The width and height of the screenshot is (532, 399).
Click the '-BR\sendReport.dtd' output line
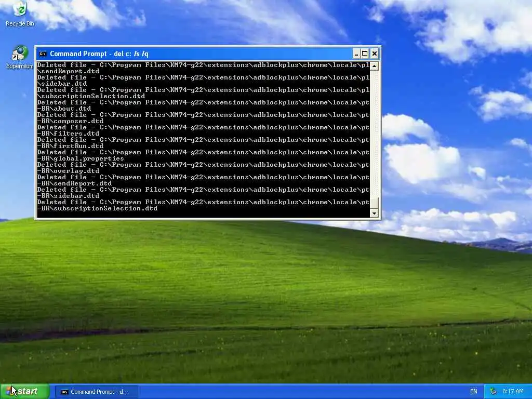coord(74,183)
